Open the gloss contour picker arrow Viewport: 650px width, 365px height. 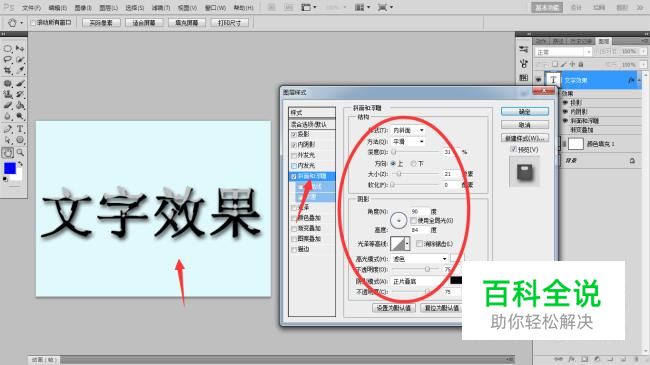coord(407,244)
